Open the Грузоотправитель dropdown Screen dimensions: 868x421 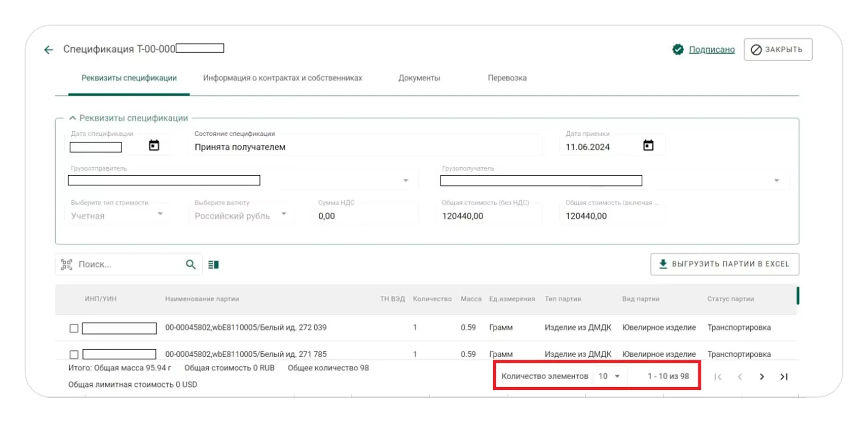(x=405, y=180)
